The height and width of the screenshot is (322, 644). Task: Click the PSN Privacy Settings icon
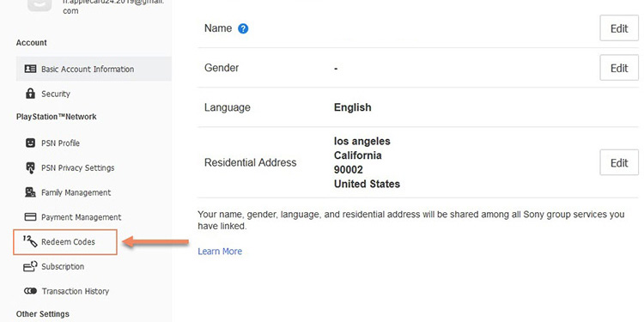point(30,167)
